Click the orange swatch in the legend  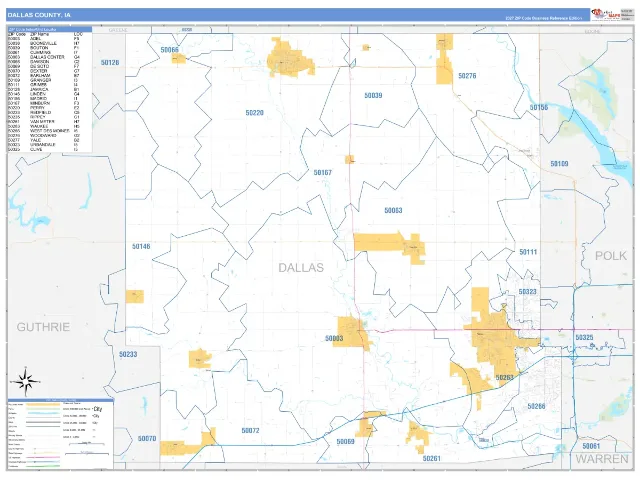(43, 404)
